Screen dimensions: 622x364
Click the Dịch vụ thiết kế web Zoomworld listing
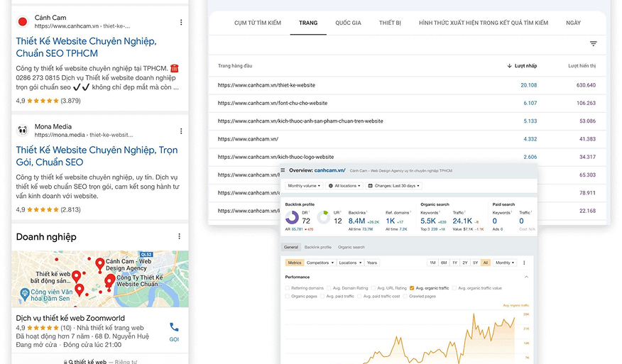click(70, 318)
